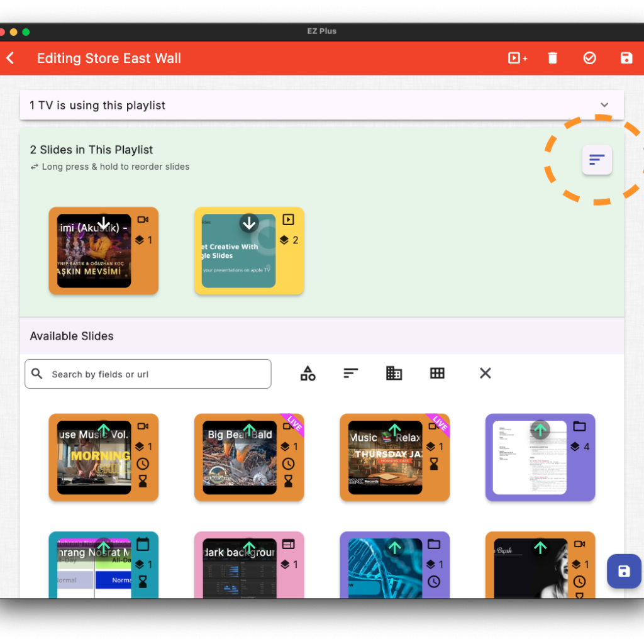This screenshot has height=644, width=644.
Task: Click the hourglass icon on Big Bear card
Action: (x=288, y=481)
